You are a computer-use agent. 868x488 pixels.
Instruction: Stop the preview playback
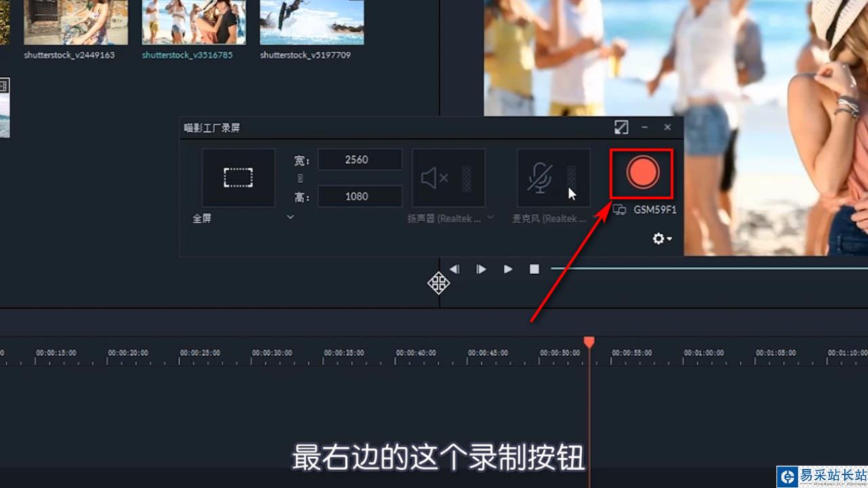pyautogui.click(x=534, y=269)
